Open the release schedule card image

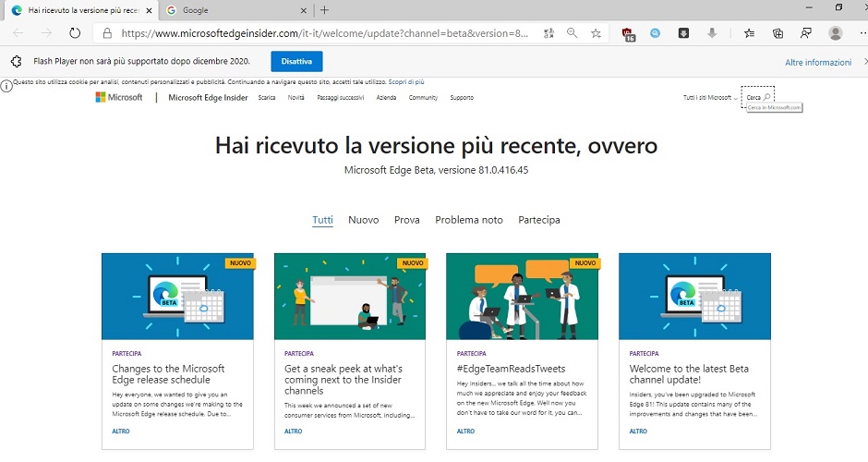pos(177,297)
